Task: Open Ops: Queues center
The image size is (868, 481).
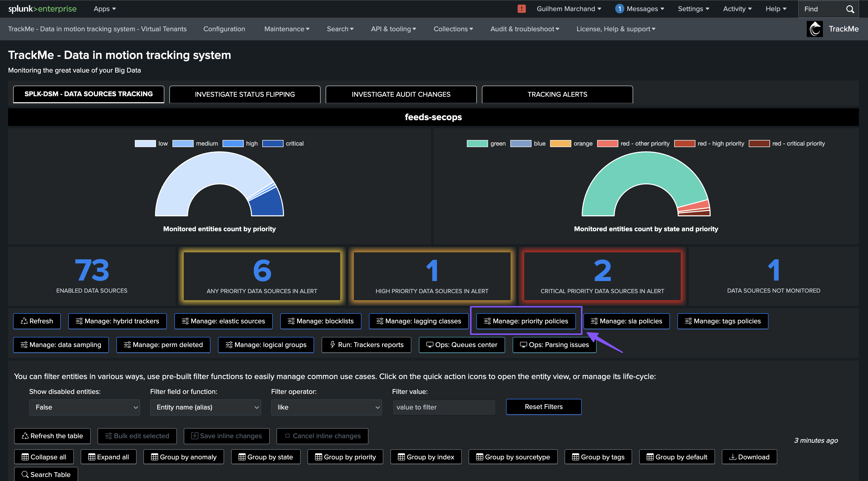Action: pyautogui.click(x=462, y=345)
